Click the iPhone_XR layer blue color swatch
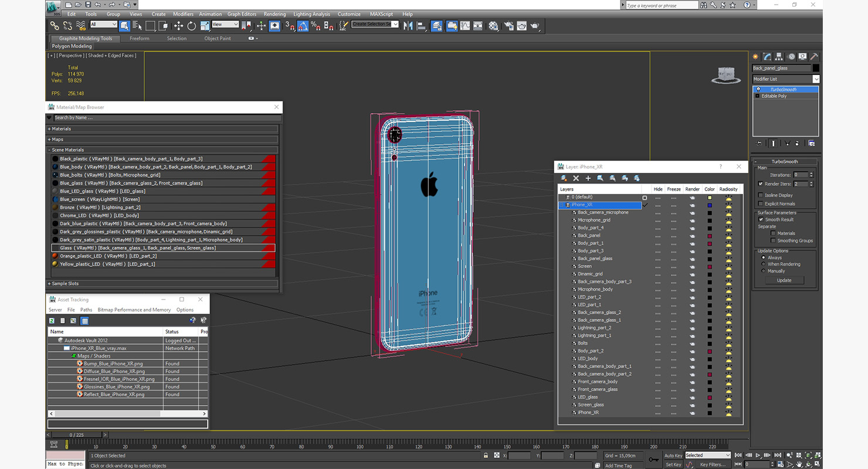This screenshot has width=868, height=469. point(710,205)
